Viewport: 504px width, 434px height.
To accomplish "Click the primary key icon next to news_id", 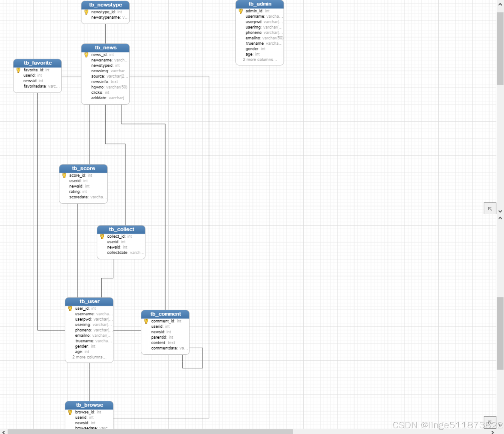I will tap(87, 55).
